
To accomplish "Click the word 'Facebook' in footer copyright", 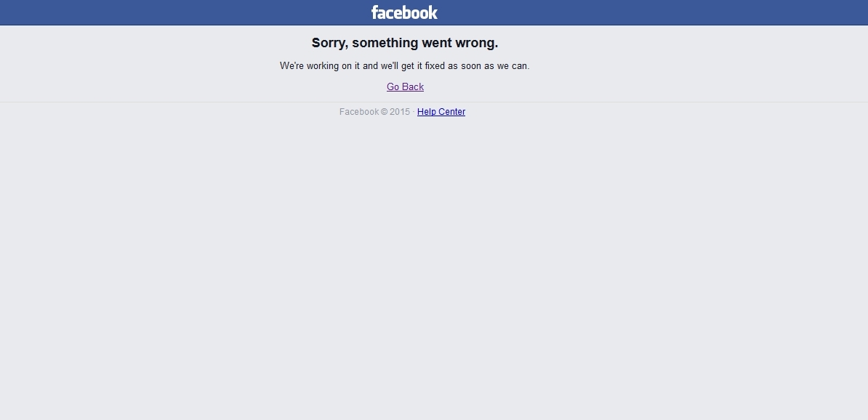I will pyautogui.click(x=359, y=112).
